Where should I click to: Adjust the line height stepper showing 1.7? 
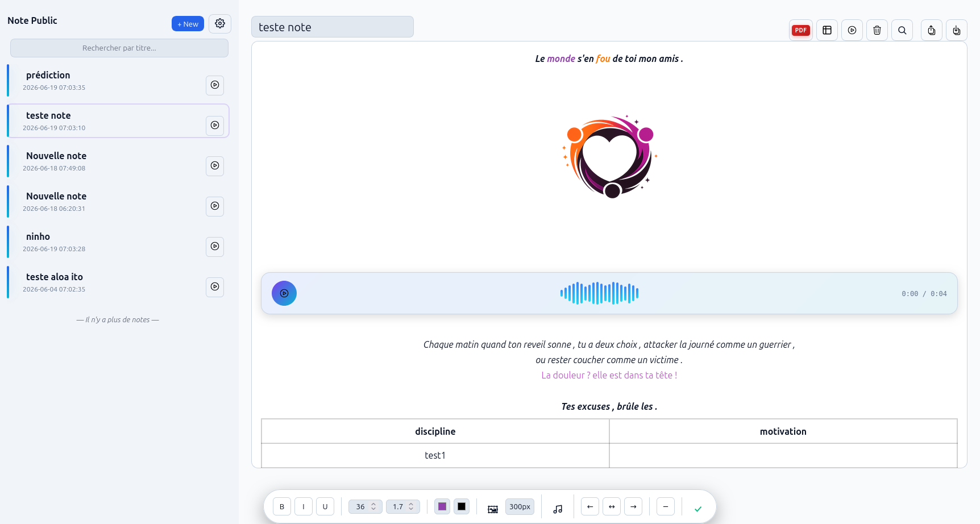403,506
